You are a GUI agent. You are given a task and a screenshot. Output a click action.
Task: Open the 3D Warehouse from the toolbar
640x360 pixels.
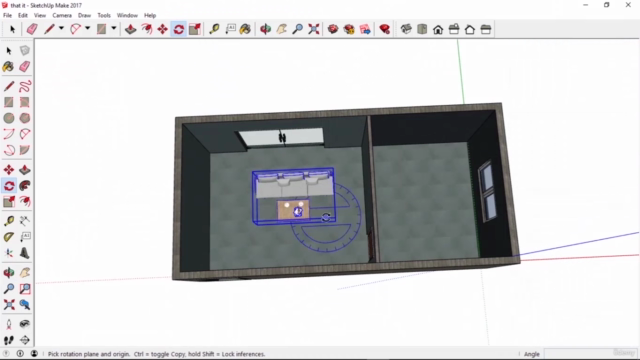pos(333,29)
